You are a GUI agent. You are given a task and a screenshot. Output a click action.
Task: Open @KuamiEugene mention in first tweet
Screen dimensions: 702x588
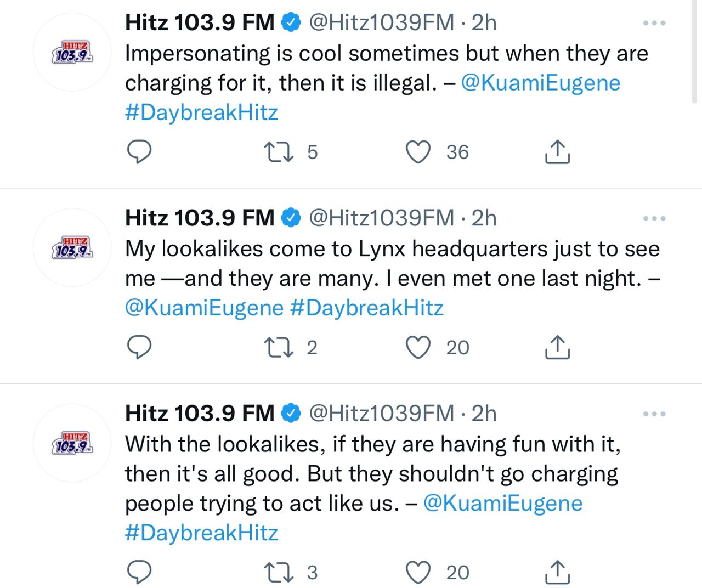(540, 83)
